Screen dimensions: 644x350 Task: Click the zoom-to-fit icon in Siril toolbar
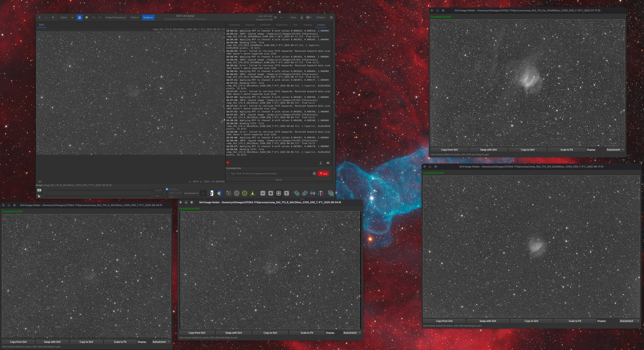tap(279, 193)
